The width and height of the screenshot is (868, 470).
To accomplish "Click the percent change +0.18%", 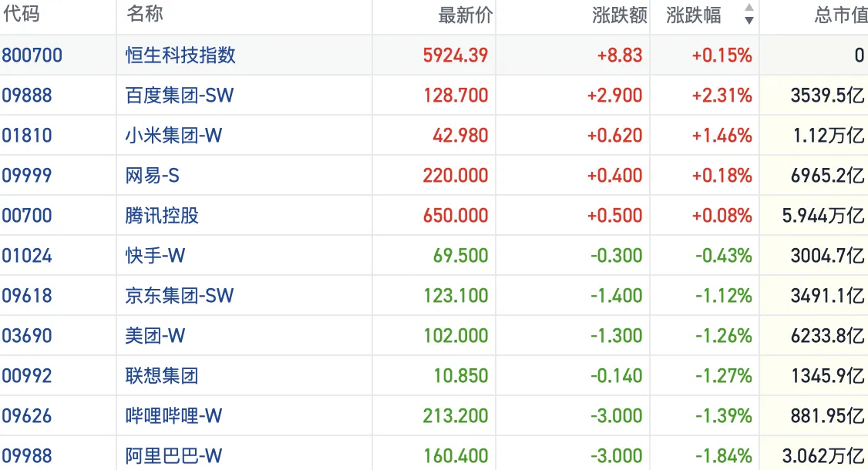I will 722,176.
